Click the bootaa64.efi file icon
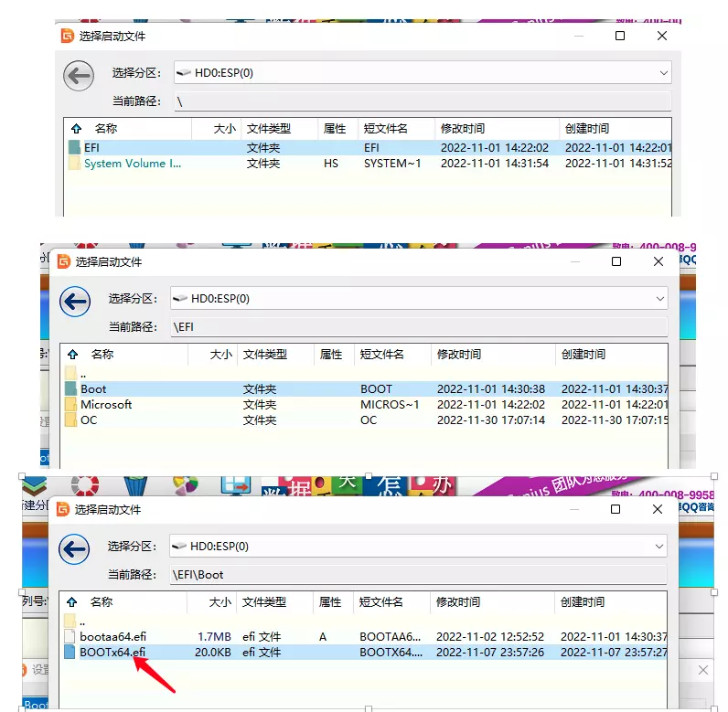The width and height of the screenshot is (728, 712). point(70,635)
